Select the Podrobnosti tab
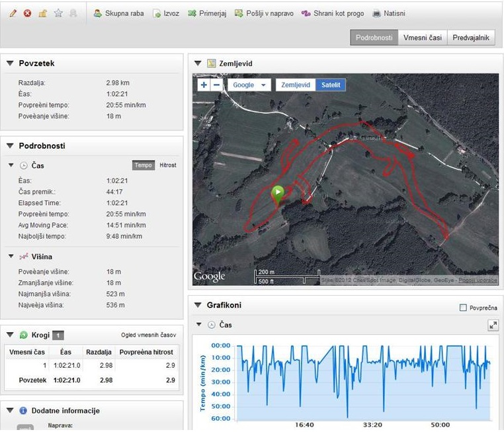504x432 pixels. pyautogui.click(x=374, y=38)
